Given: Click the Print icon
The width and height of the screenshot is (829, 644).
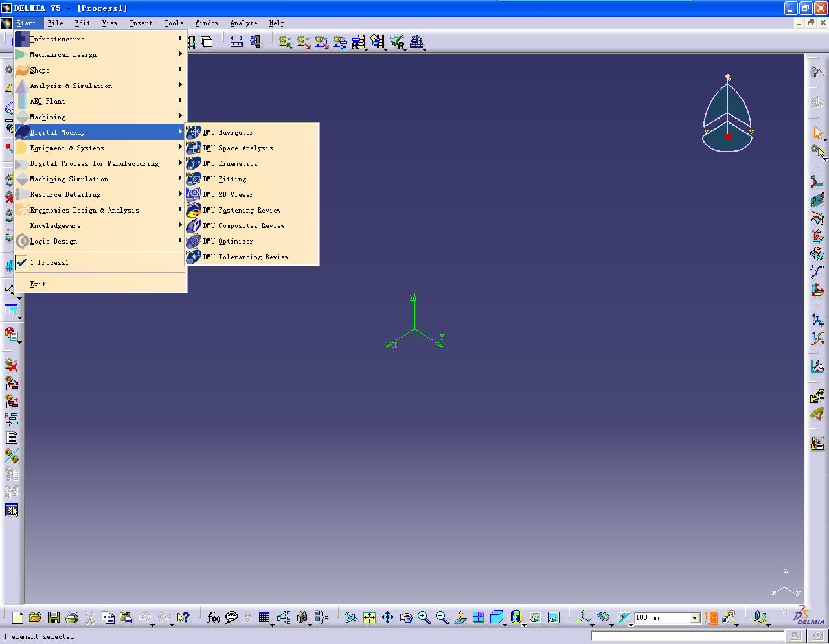Looking at the screenshot, I should (72, 617).
